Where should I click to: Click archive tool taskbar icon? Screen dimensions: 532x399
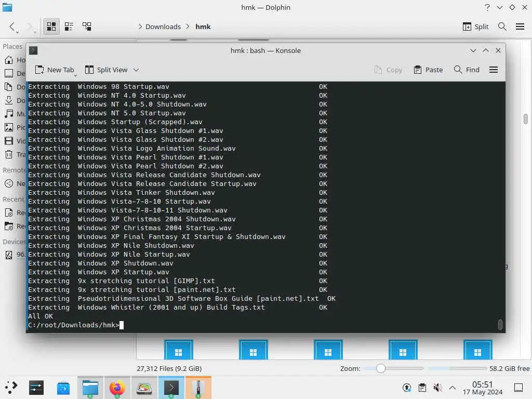pyautogui.click(x=198, y=388)
